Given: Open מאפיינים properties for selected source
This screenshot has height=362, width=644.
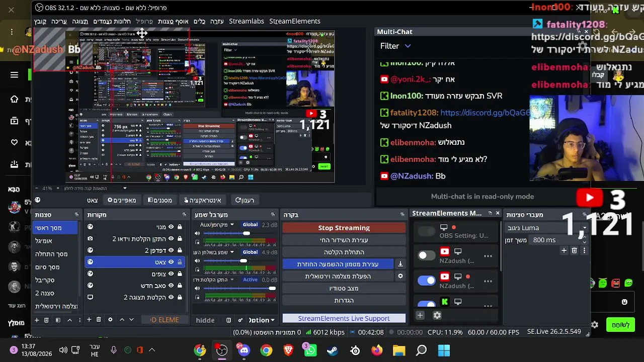Looking at the screenshot, I should click(122, 200).
